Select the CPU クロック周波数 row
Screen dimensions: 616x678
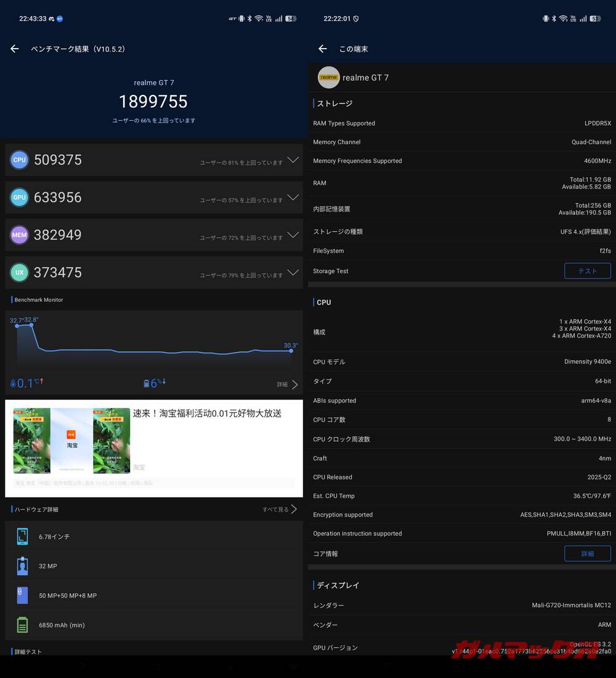click(x=461, y=439)
